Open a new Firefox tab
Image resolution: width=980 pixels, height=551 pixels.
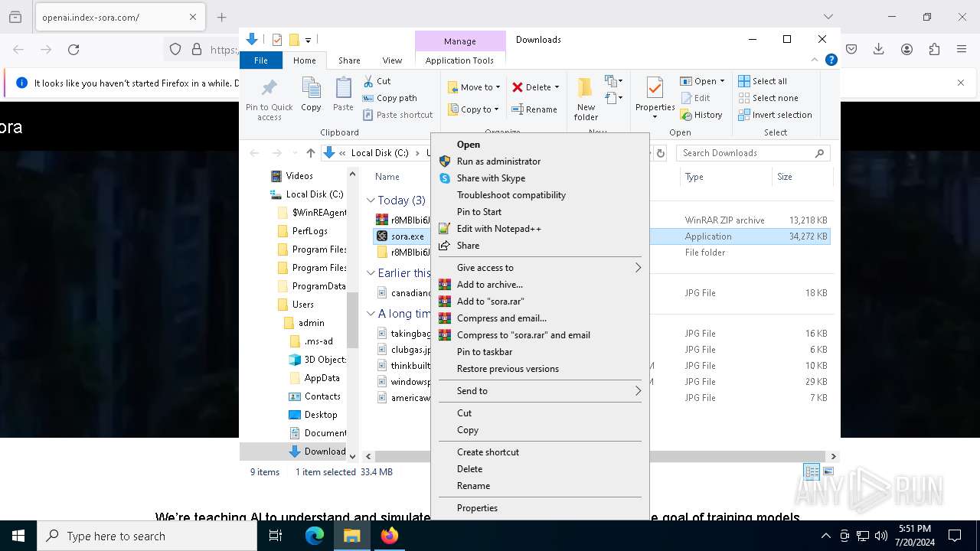click(221, 17)
